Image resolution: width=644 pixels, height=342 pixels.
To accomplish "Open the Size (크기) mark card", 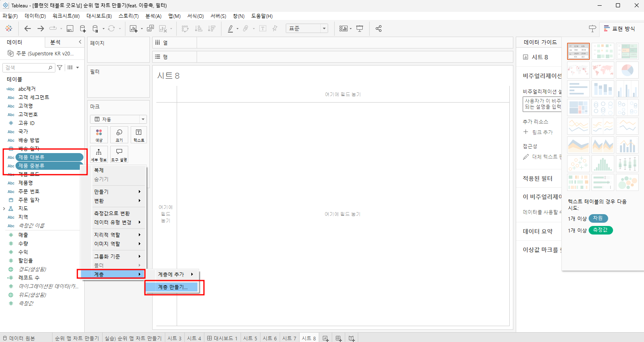I will click(119, 135).
